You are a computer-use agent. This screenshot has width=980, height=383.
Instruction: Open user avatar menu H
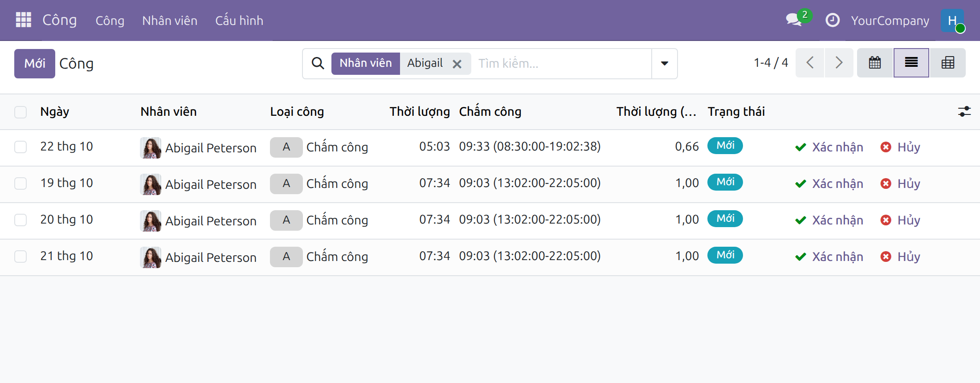point(952,20)
